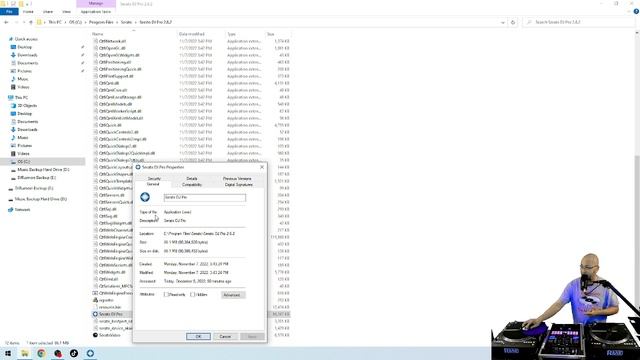
Task: Open the Security tab in Properties
Action: pyautogui.click(x=154, y=179)
